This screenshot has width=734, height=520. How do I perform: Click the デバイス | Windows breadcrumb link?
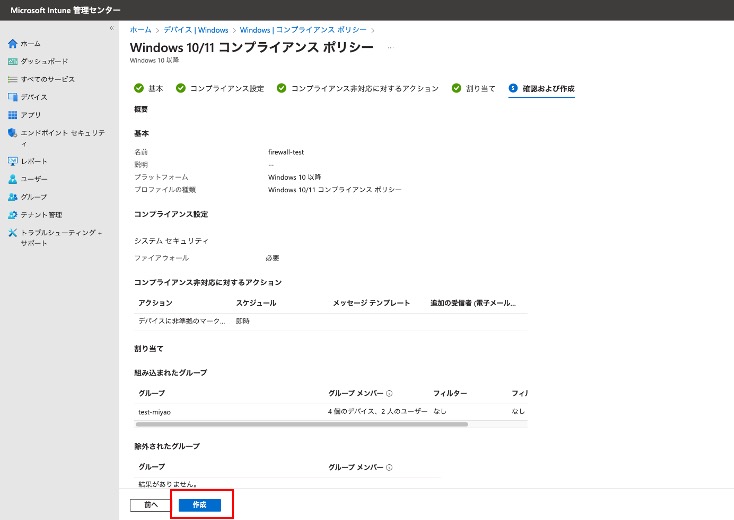(x=196, y=29)
